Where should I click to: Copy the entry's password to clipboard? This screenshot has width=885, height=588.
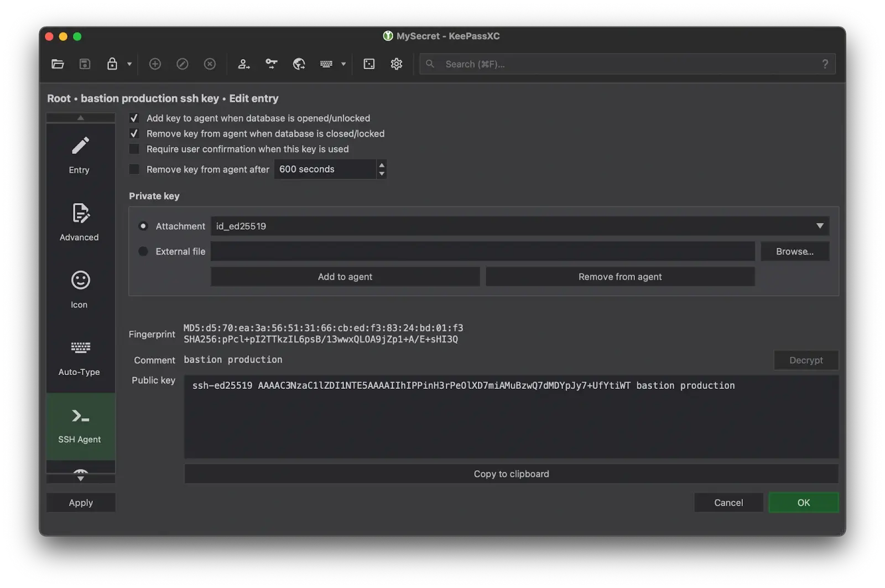[x=271, y=64]
